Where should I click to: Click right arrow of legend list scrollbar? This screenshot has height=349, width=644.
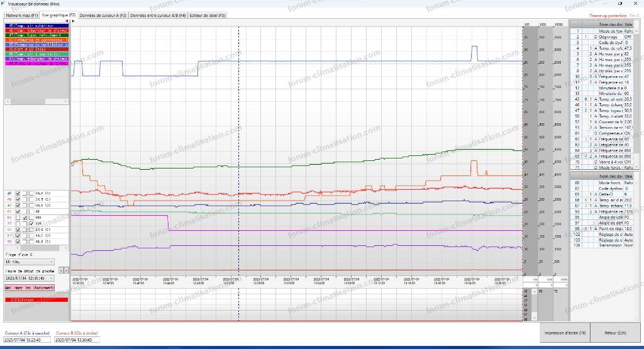(x=66, y=101)
